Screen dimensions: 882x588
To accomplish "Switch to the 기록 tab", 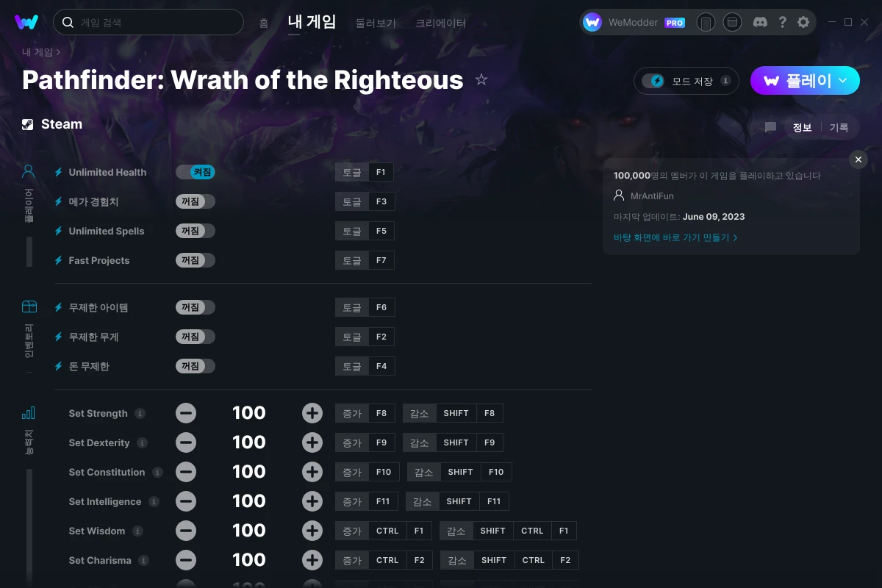I will pyautogui.click(x=839, y=127).
